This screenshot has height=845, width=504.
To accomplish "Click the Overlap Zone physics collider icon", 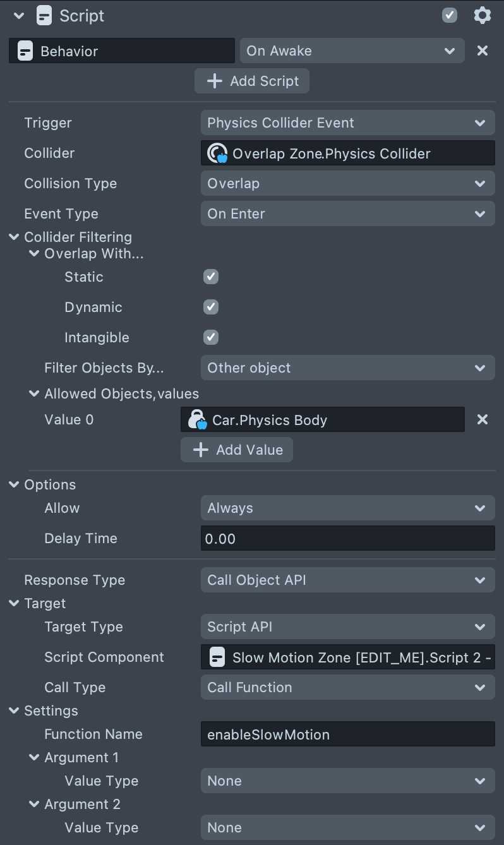I will (217, 153).
